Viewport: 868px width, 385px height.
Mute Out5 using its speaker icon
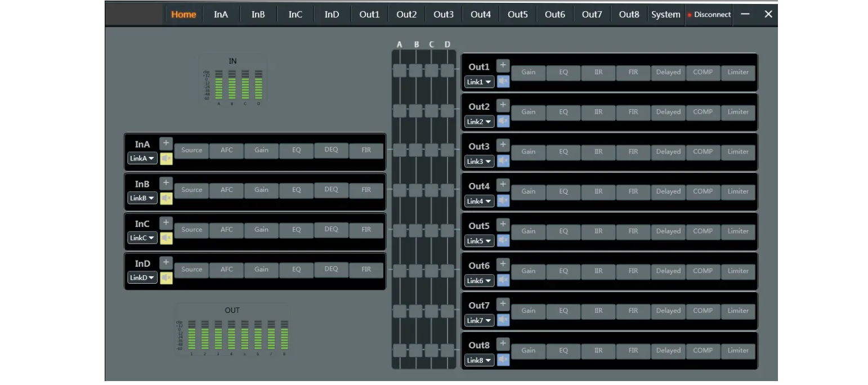click(x=503, y=241)
